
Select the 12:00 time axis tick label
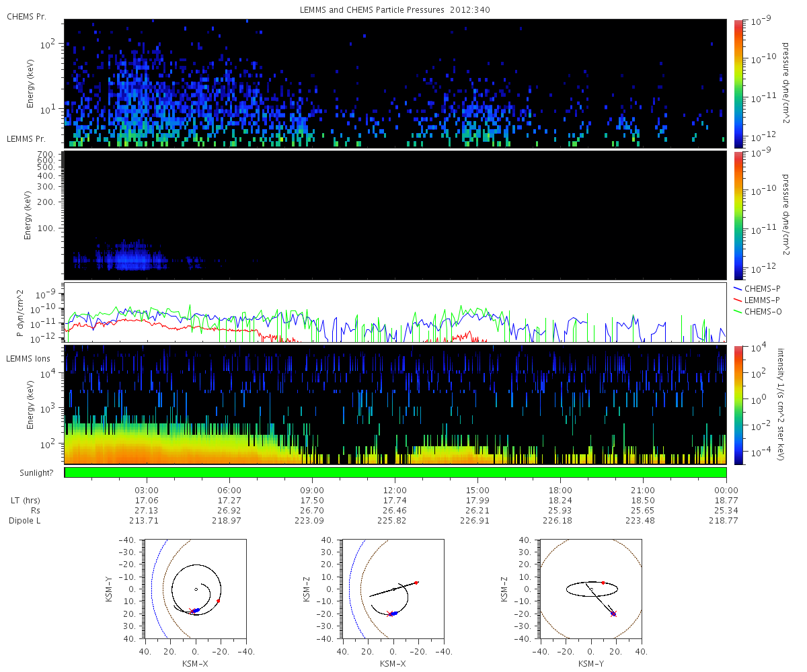pos(395,490)
